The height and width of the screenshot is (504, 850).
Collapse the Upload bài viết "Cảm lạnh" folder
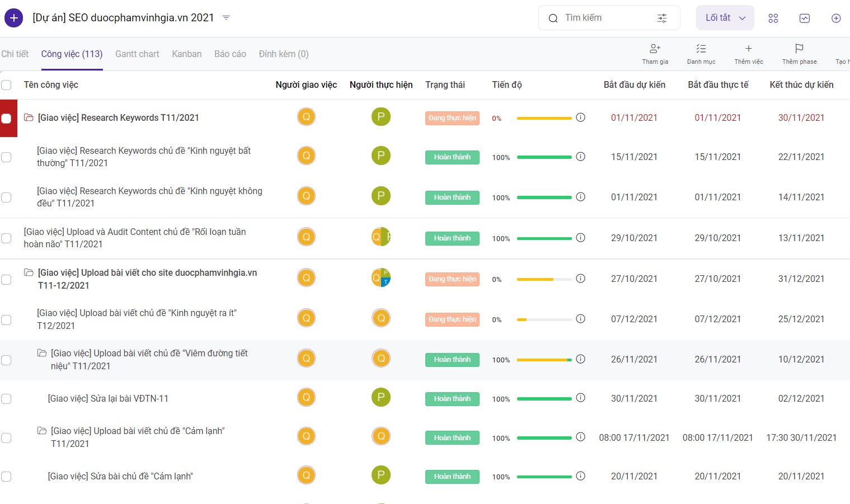click(41, 431)
